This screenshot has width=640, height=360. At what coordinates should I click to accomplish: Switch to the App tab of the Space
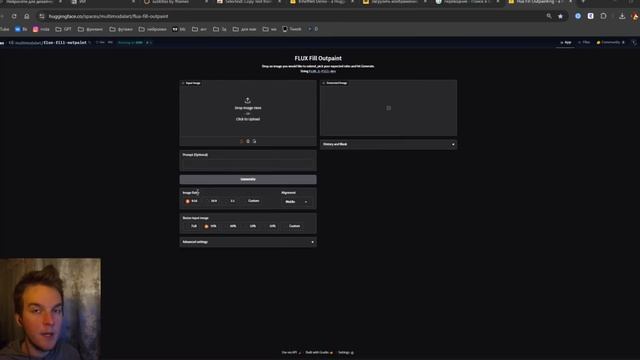pos(566,42)
